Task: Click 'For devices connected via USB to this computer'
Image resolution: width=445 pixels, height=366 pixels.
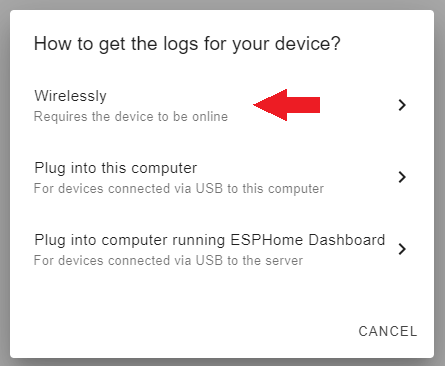Action: click(x=179, y=189)
